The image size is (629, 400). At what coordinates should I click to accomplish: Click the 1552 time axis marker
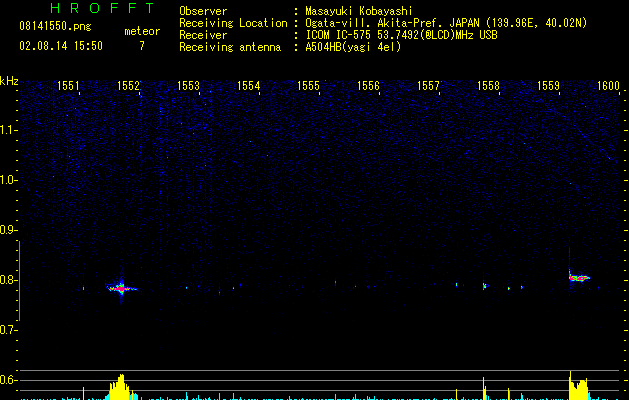pyautogui.click(x=128, y=86)
